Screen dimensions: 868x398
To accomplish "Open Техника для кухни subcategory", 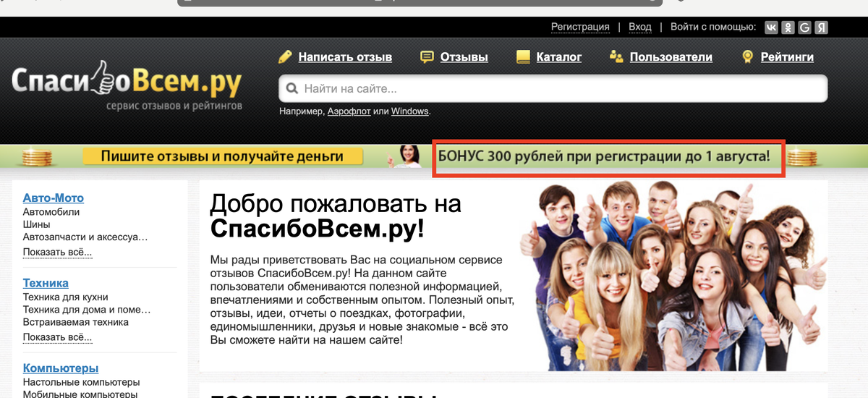I will click(66, 297).
